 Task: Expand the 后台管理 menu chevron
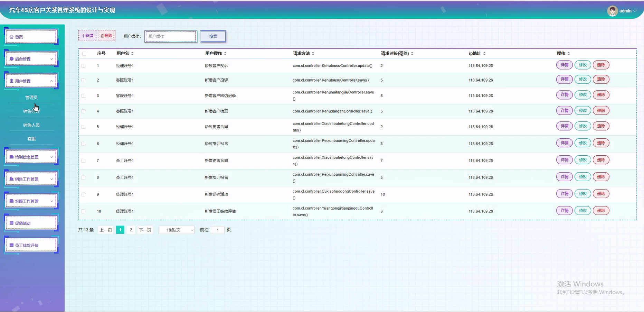pos(52,59)
